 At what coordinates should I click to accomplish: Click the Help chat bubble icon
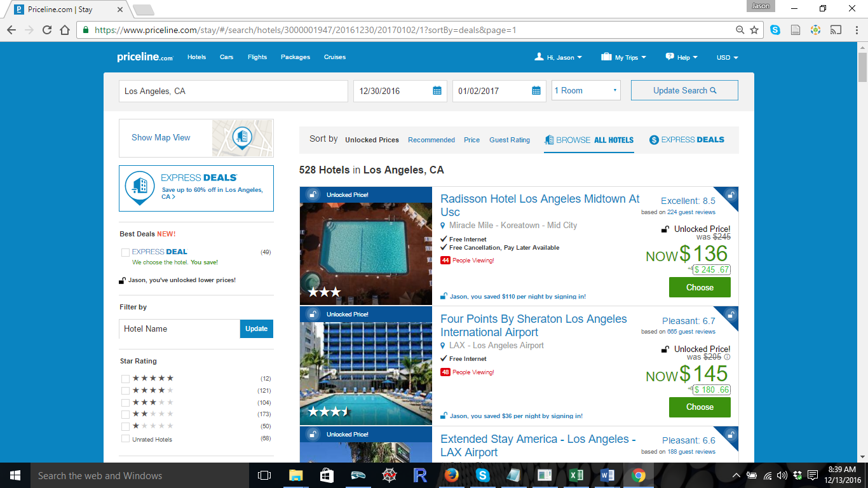(x=670, y=57)
